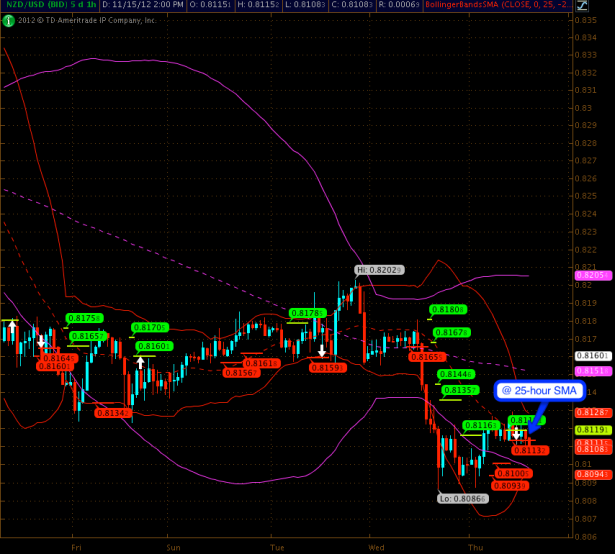Click the green 0.8144 signal label
Image resolution: width=615 pixels, height=554 pixels.
455,373
